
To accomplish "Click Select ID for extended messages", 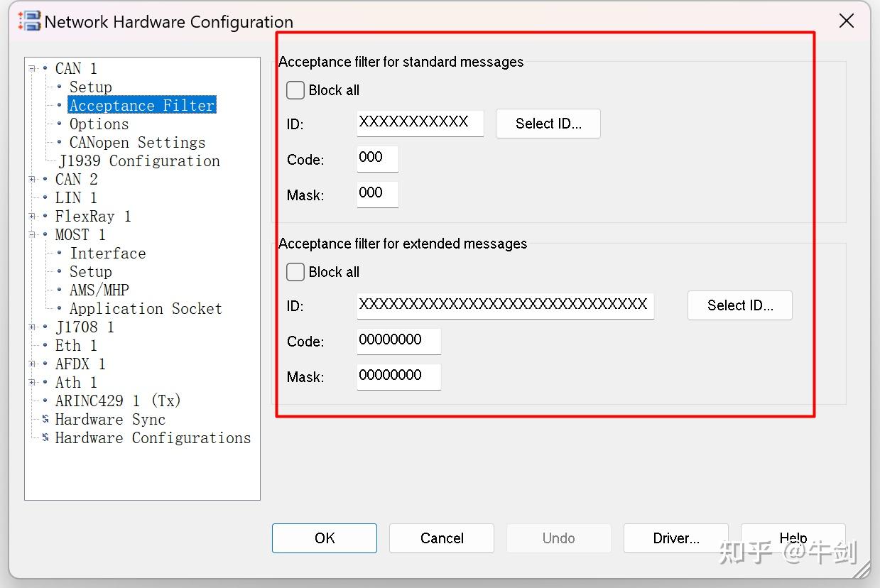I will 739,305.
